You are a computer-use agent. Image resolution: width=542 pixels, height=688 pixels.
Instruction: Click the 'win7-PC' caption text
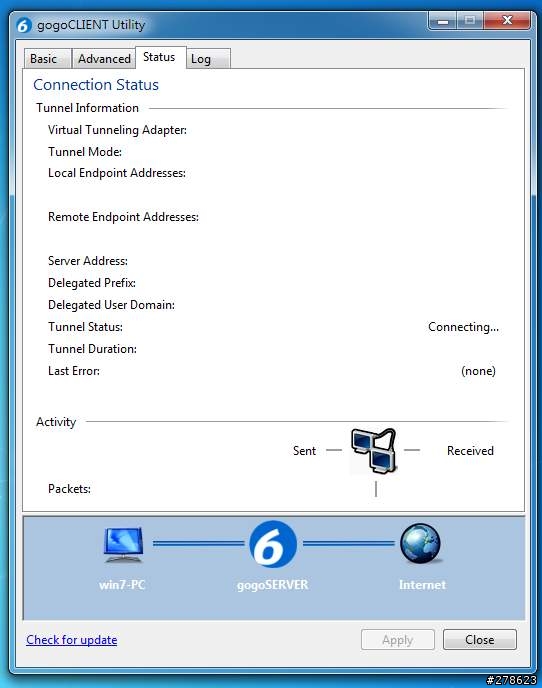(122, 585)
